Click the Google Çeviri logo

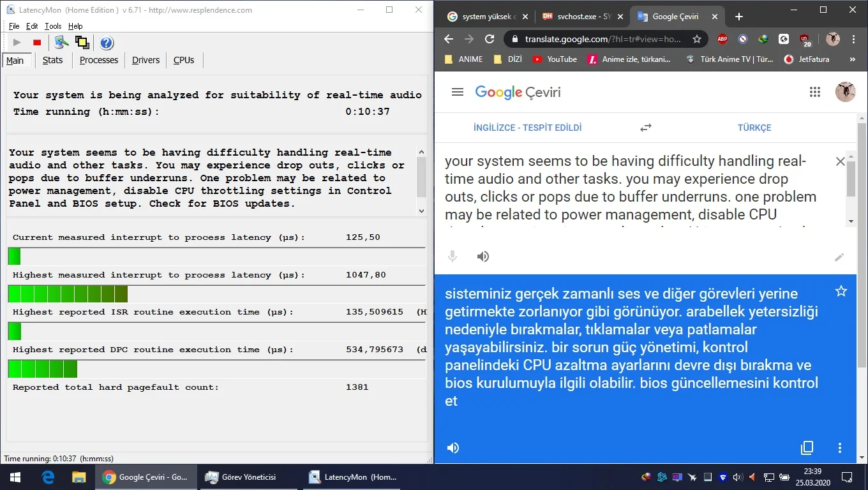518,93
